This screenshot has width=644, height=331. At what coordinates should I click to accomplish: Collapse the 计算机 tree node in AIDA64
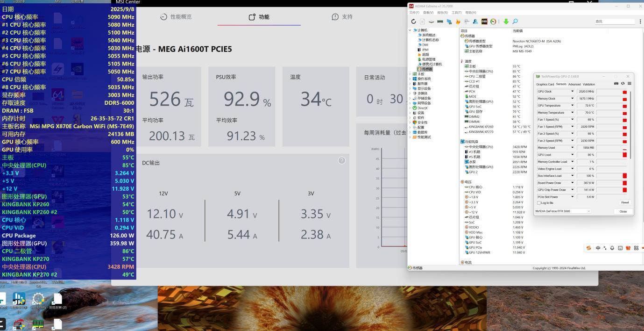point(410,30)
